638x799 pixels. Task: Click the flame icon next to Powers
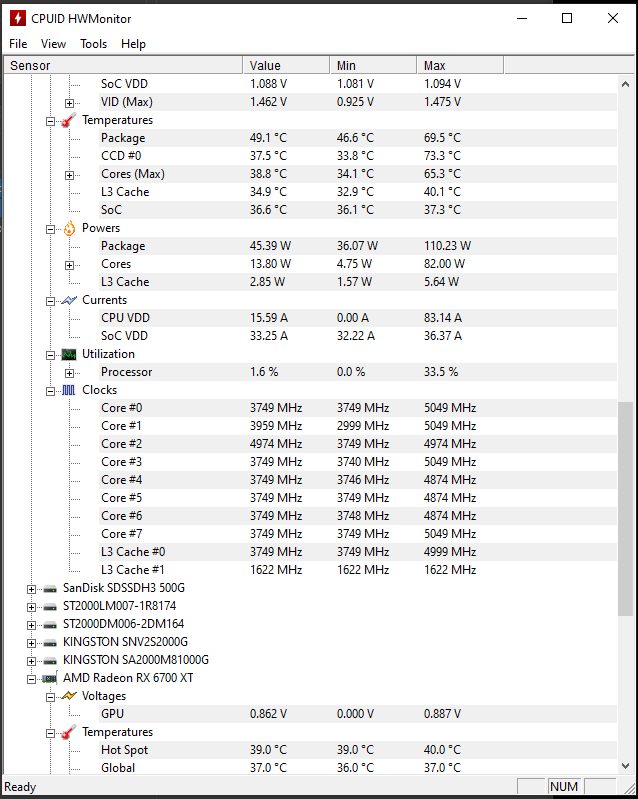click(x=69, y=228)
